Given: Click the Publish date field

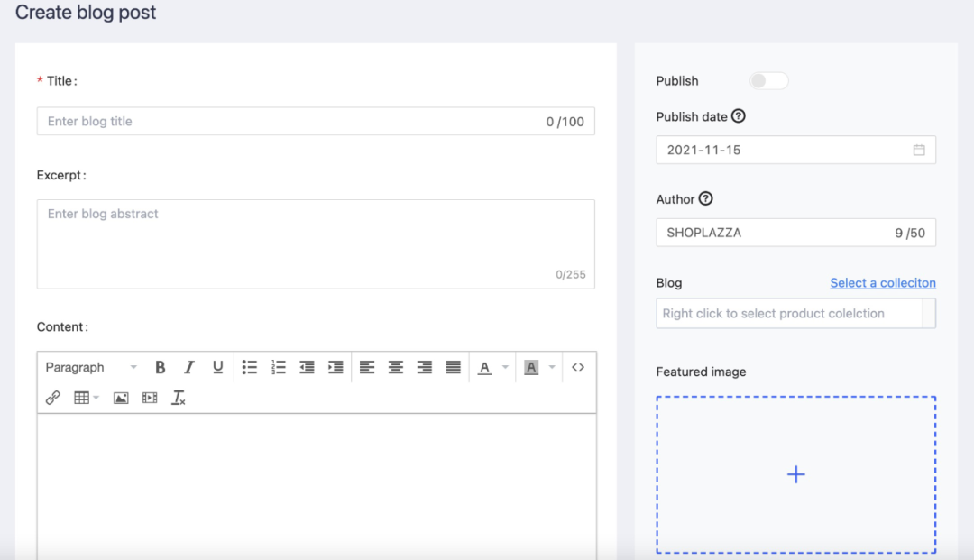Looking at the screenshot, I should pyautogui.click(x=795, y=150).
